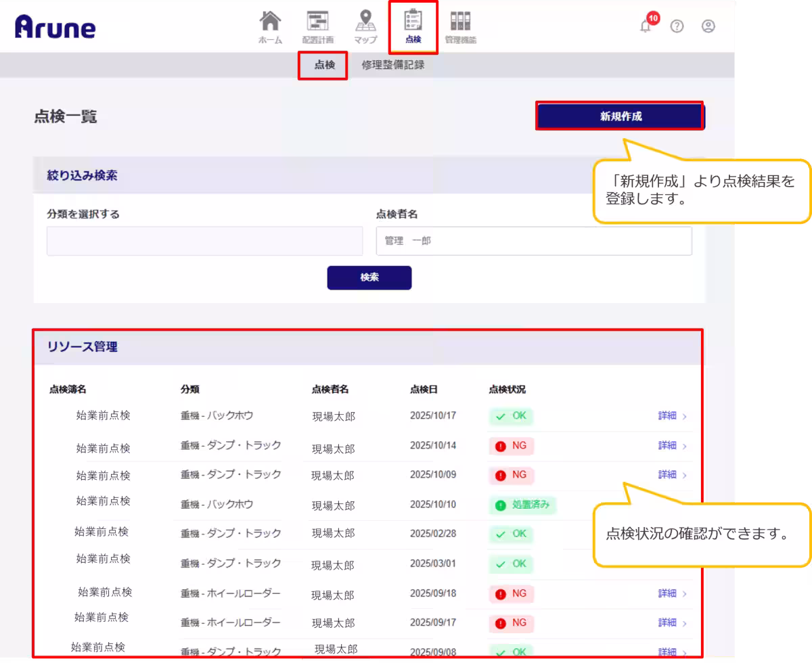Open the マップ map pin icon

click(x=365, y=26)
